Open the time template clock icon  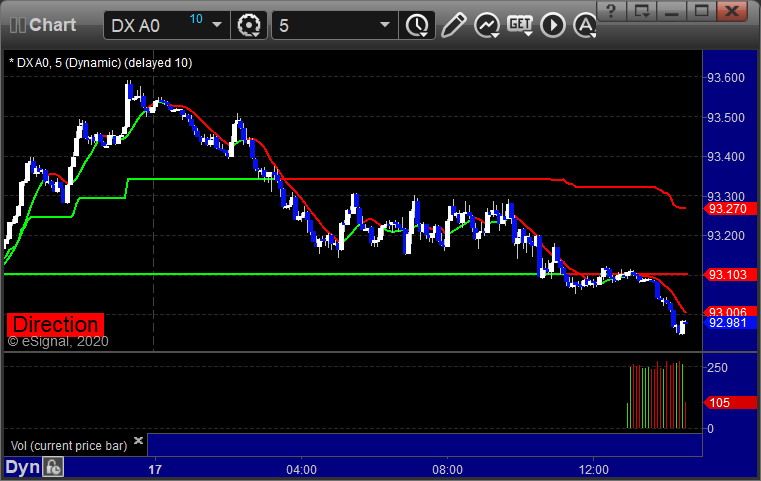[417, 25]
